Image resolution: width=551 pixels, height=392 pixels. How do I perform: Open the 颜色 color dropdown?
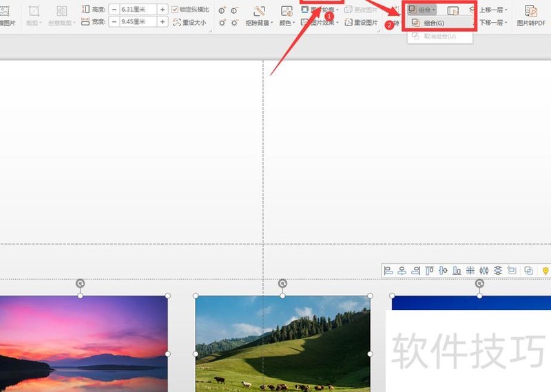286,23
